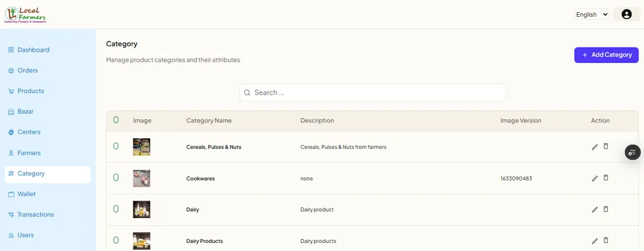
Task: Click the Add Category button
Action: [x=606, y=55]
